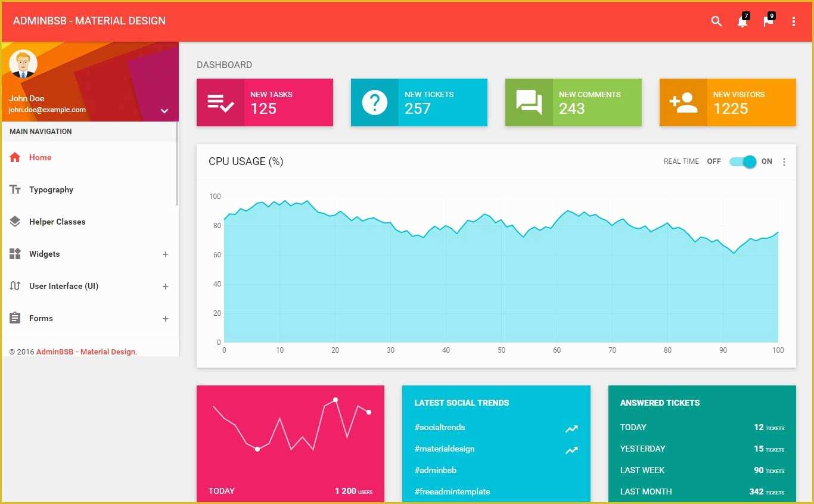
Task: Click the New Tasks checklist icon
Action: (x=220, y=102)
